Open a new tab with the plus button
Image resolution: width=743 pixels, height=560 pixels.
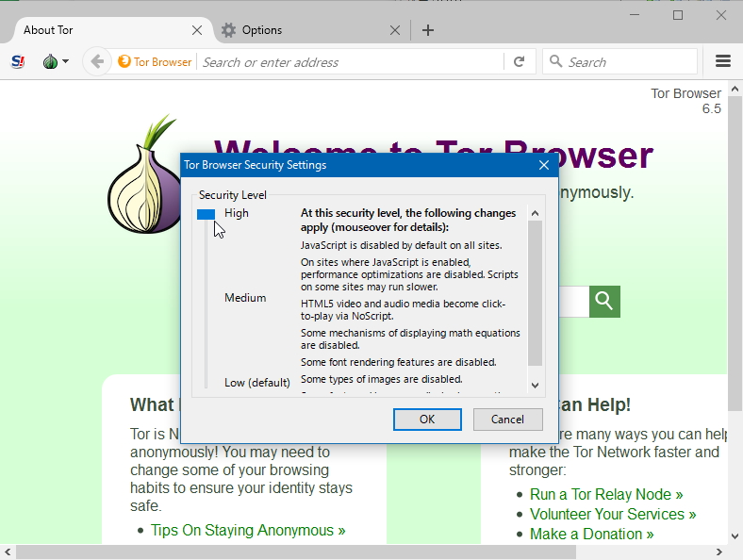tap(428, 30)
